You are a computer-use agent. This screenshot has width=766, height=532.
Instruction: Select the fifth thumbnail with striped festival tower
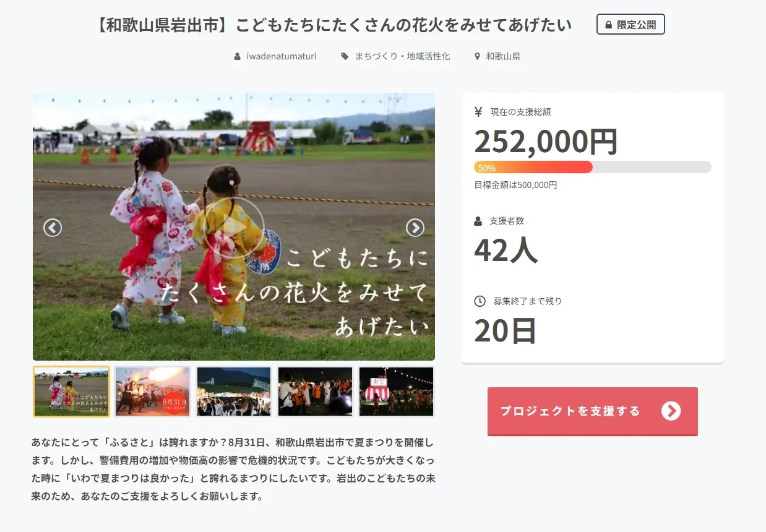397,392
